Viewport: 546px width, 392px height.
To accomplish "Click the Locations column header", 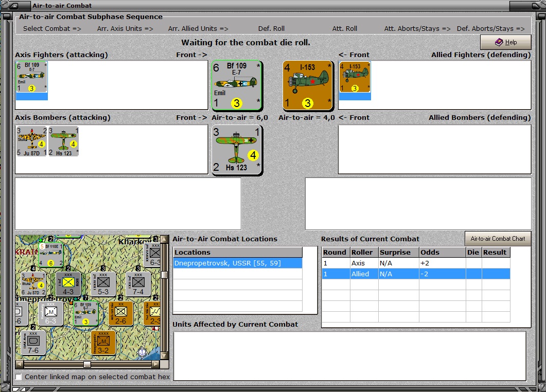I will point(238,253).
